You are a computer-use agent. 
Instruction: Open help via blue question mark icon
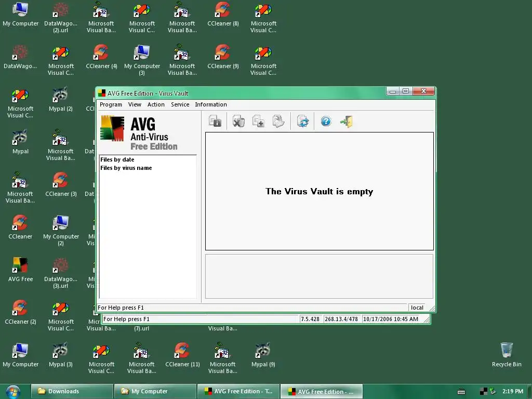pyautogui.click(x=326, y=121)
